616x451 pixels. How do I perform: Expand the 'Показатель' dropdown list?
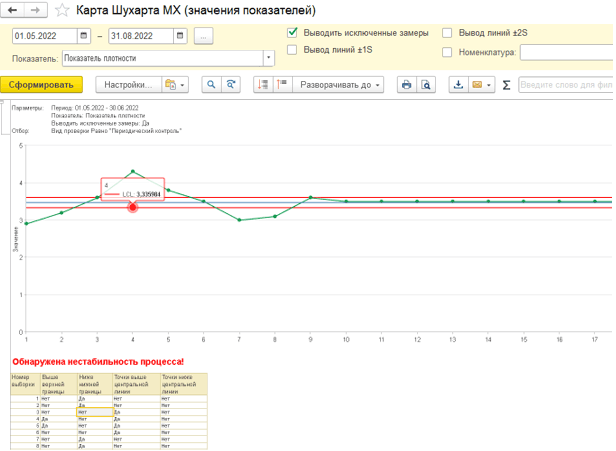[x=268, y=59]
